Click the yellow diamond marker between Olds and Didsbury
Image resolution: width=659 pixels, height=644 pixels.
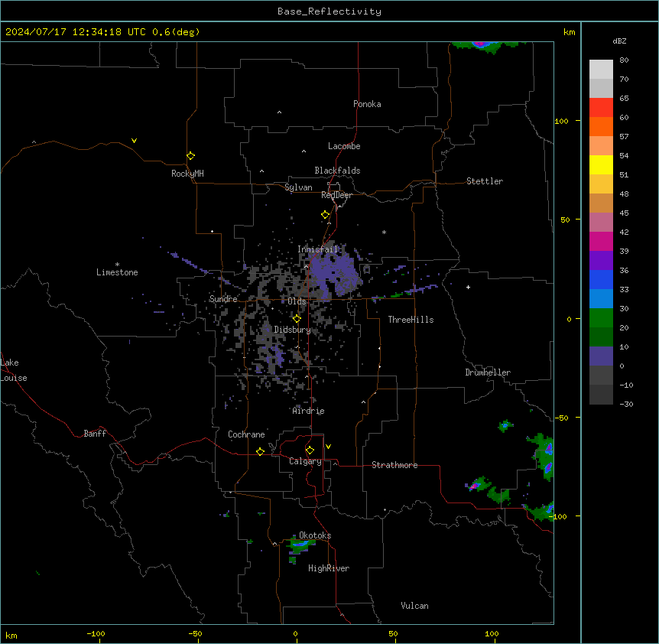click(297, 318)
